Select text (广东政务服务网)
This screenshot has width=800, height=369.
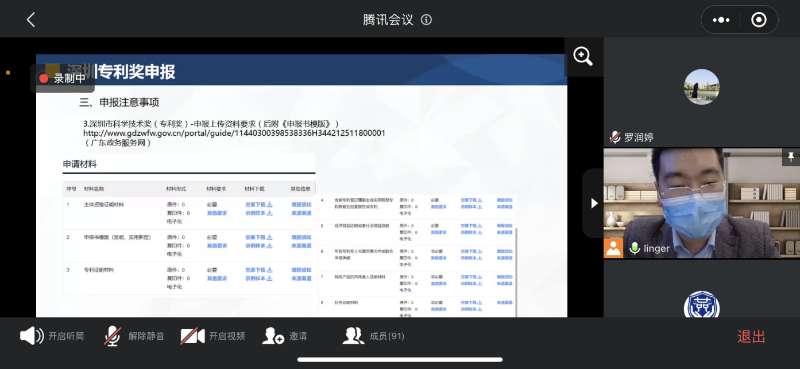tap(118, 143)
